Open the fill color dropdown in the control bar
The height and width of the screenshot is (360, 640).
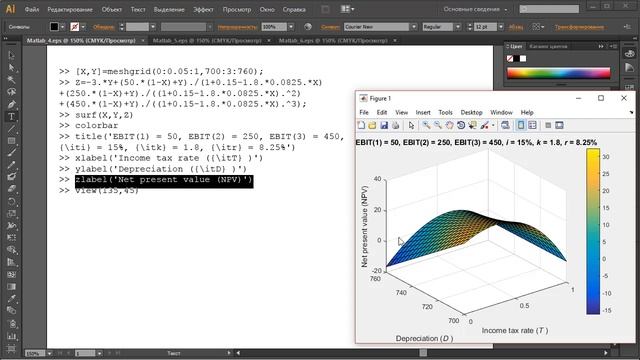pyautogui.click(x=63, y=27)
